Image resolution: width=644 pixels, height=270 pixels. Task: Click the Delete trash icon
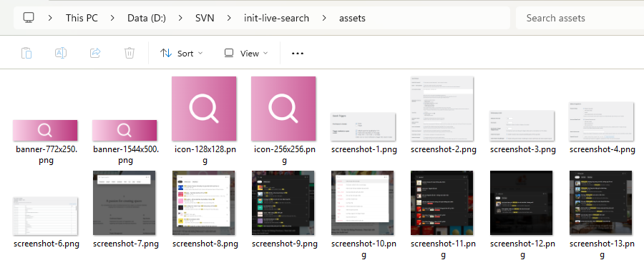(130, 54)
